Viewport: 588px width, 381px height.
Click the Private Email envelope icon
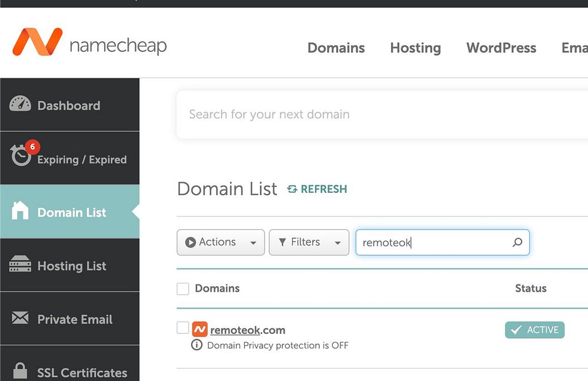[20, 317]
